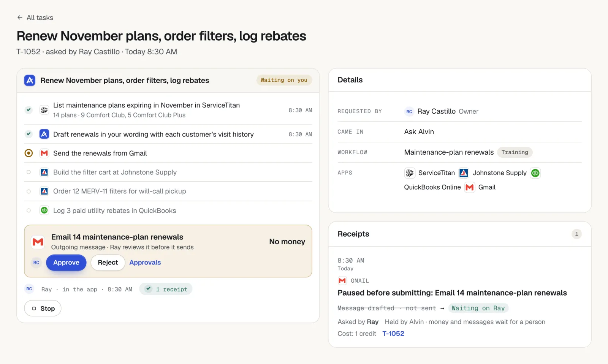This screenshot has height=364, width=608.
Task: Click the No money label in approval card
Action: coord(287,242)
